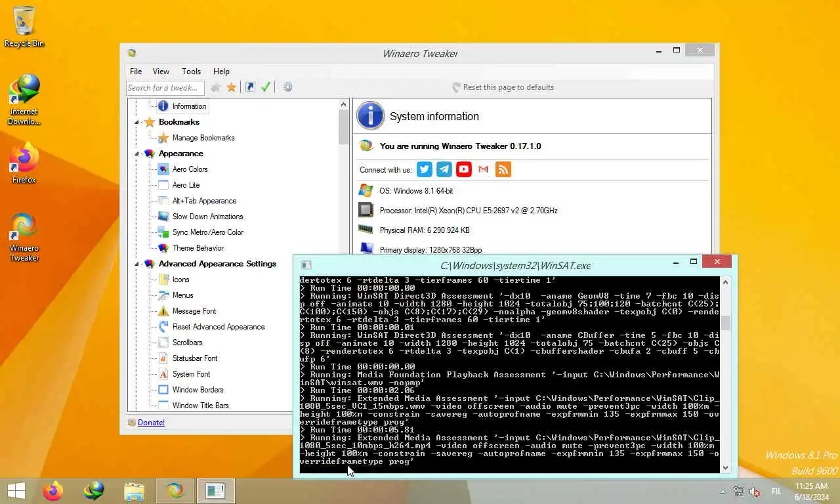The height and width of the screenshot is (504, 840).
Task: Click the WinSAT console title bar icon
Action: tap(306, 265)
